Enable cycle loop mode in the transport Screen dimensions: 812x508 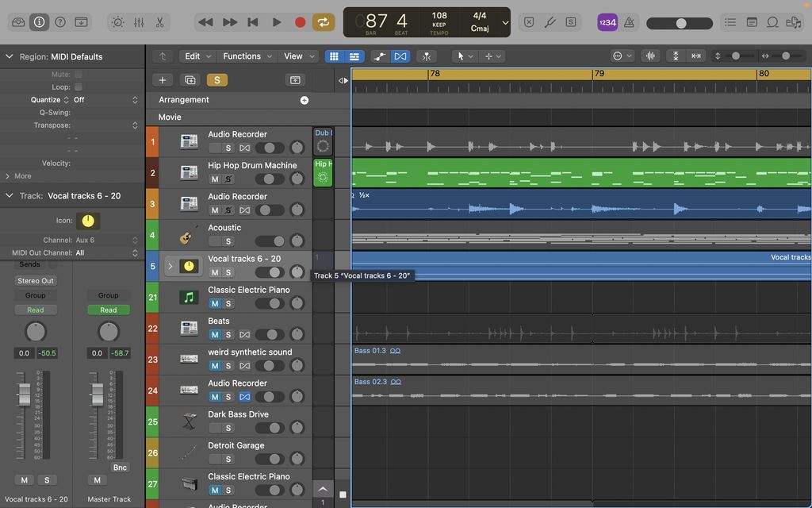(x=324, y=22)
